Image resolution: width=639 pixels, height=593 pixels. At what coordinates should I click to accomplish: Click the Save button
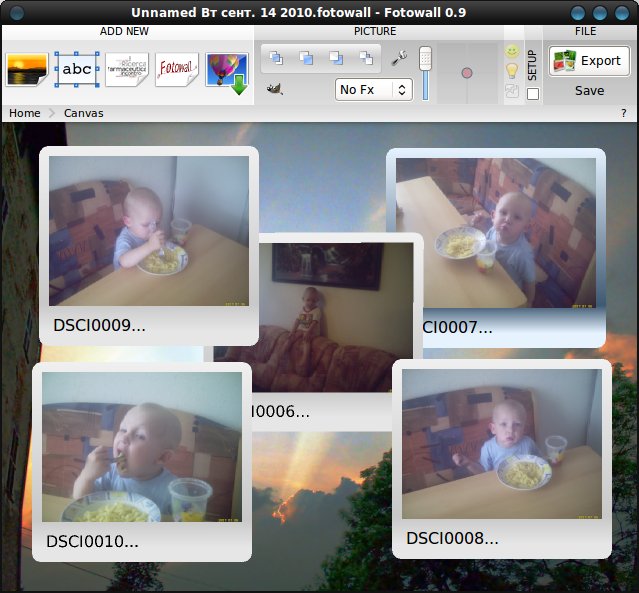[589, 90]
